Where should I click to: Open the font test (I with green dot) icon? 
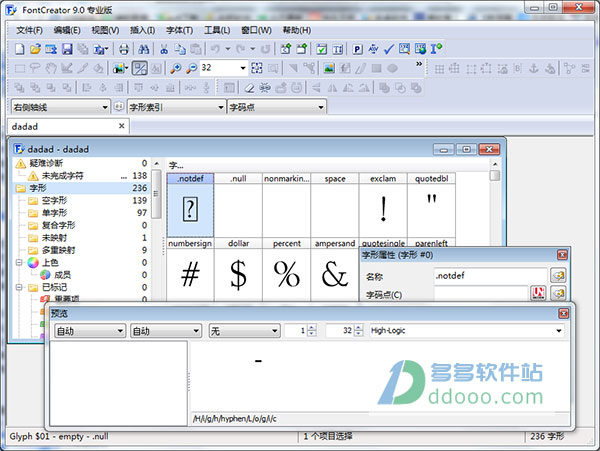pos(436,49)
